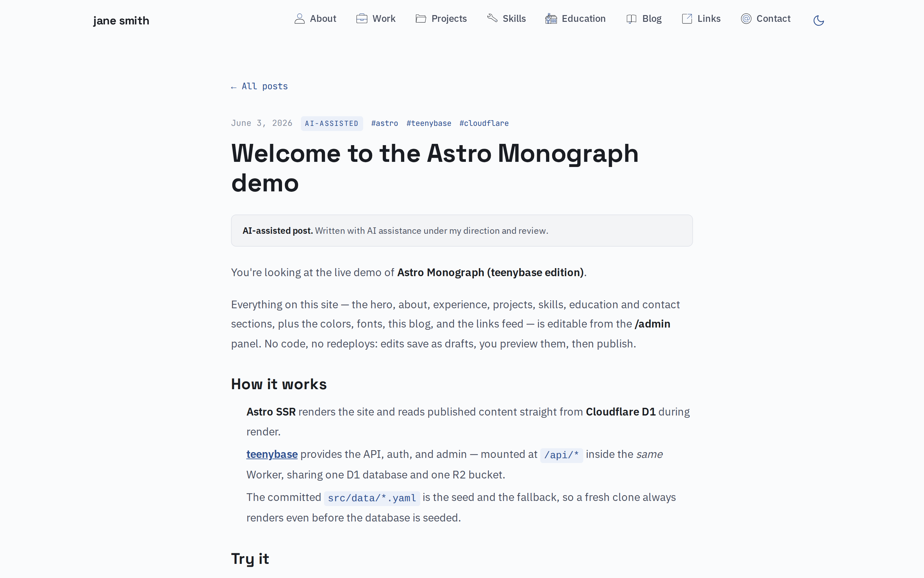Click the /api/* code snippet

[x=561, y=455]
